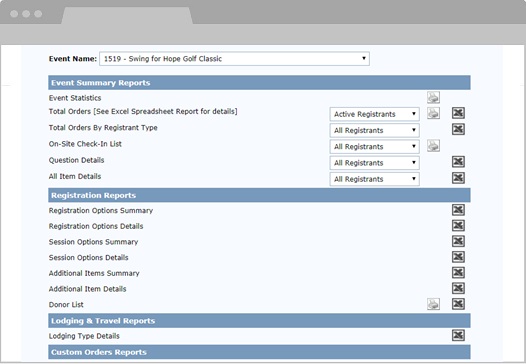The width and height of the screenshot is (526, 364).
Task: Click the Registration Options Summary label
Action: 101,211
